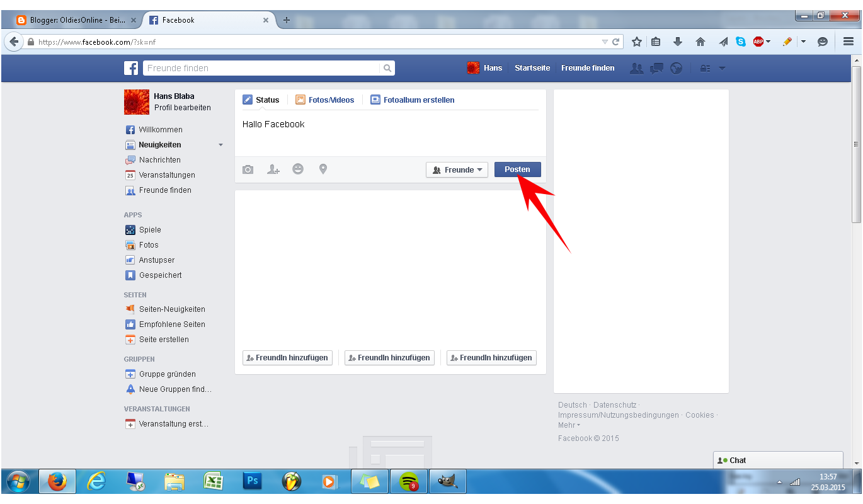Open Firefox bookmarks list icon

(x=656, y=42)
